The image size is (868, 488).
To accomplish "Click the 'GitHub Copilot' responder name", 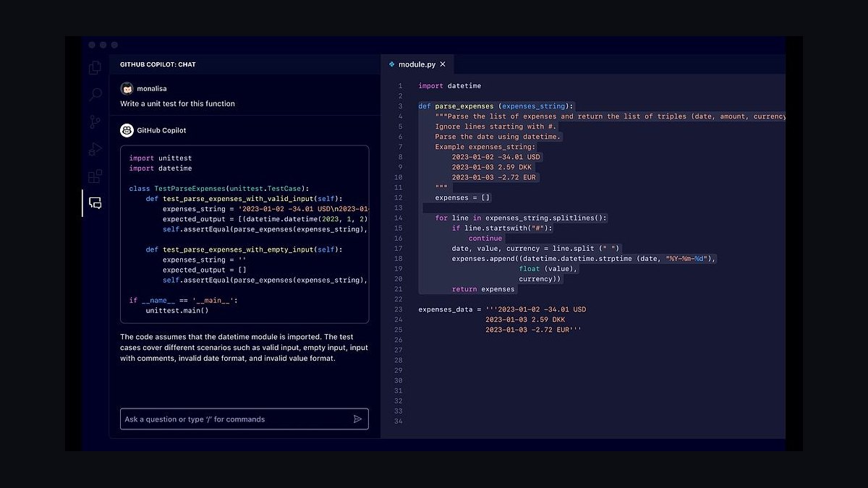I will pyautogui.click(x=161, y=130).
